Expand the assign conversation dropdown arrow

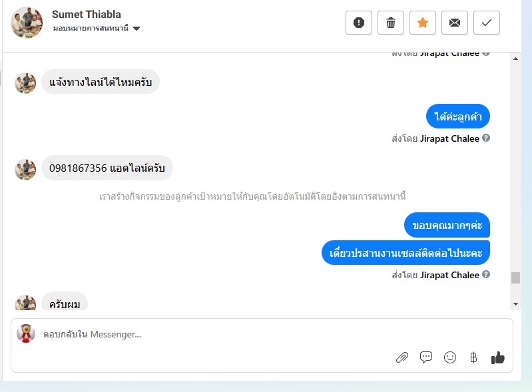[136, 29]
